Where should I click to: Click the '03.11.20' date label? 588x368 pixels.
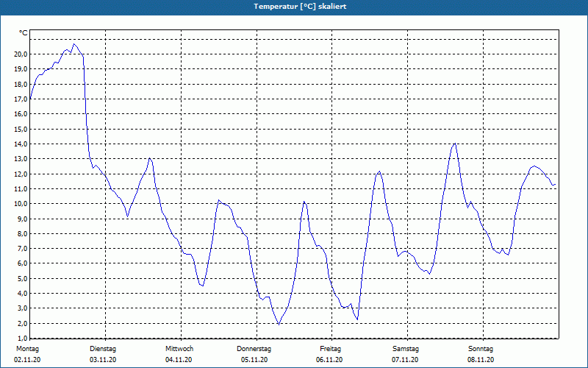click(103, 360)
